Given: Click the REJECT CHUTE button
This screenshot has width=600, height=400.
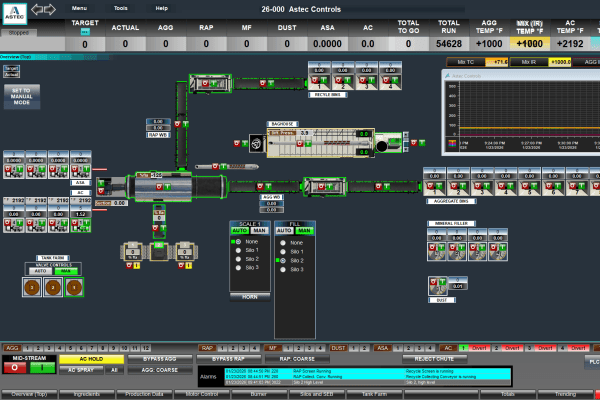Looking at the screenshot, I should coord(434,359).
